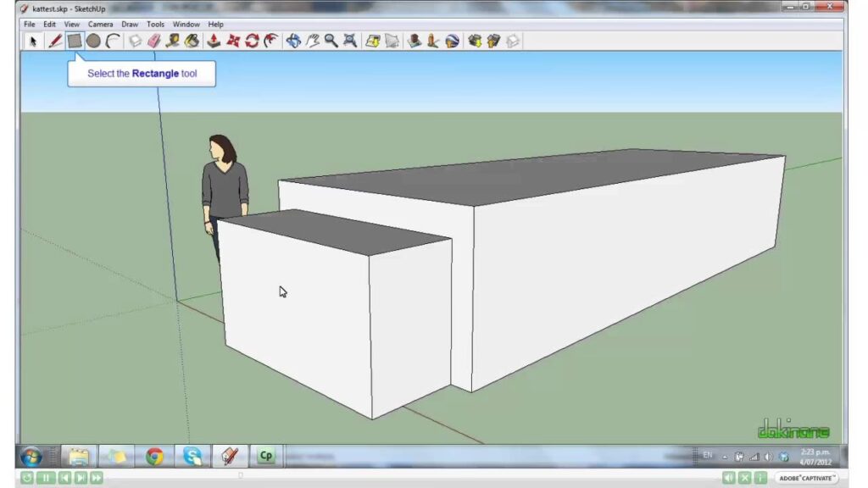Select the Rectangle tool
Viewport: 868px width, 488px height.
tap(75, 40)
